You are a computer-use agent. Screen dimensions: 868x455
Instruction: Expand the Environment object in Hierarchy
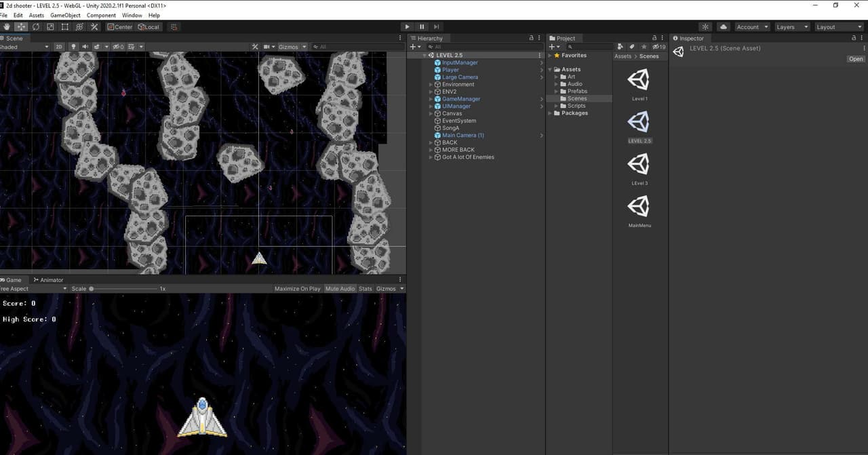[x=431, y=85]
